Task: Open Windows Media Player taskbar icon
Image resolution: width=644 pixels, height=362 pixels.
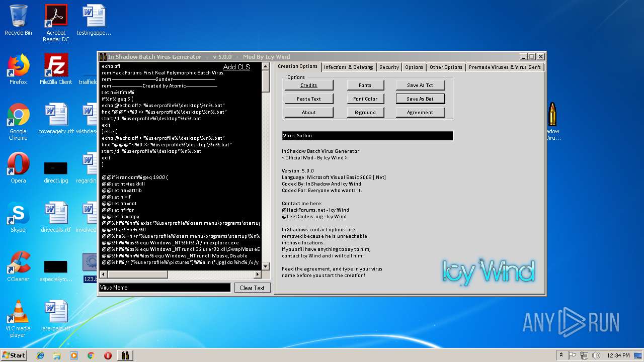Action: click(74, 355)
